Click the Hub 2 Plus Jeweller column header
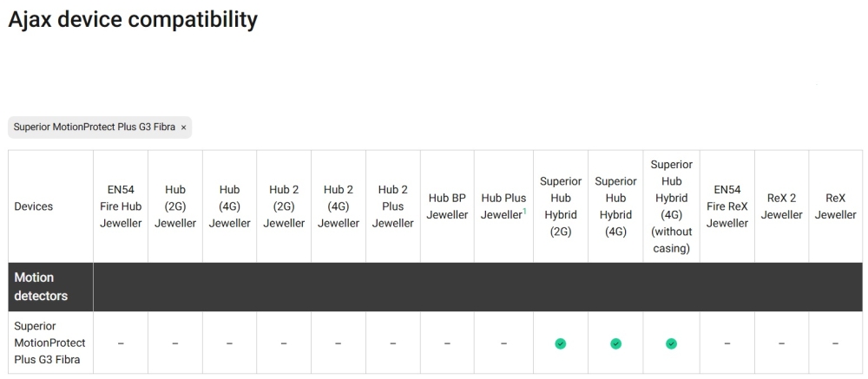The height and width of the screenshot is (379, 868). pyautogui.click(x=393, y=206)
